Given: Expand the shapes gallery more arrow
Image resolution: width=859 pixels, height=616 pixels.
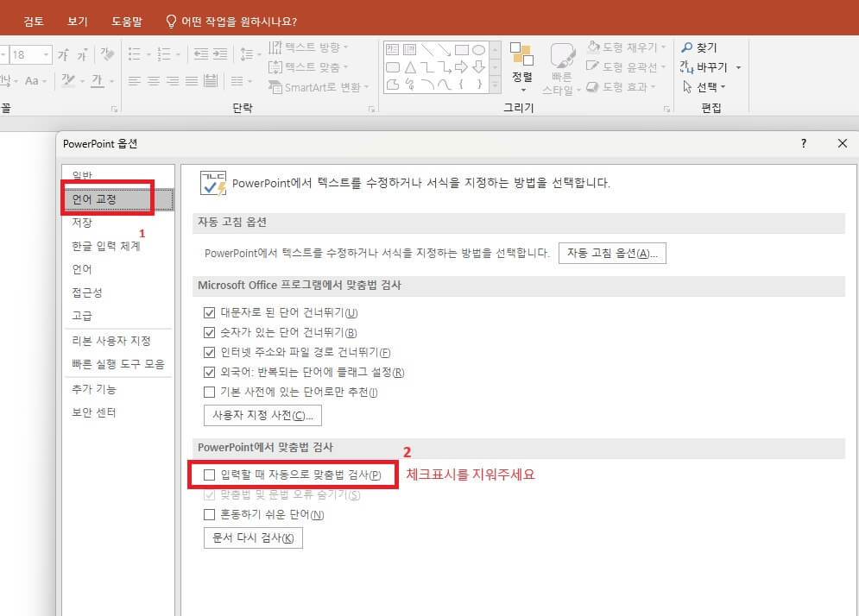Looking at the screenshot, I should 496,85.
